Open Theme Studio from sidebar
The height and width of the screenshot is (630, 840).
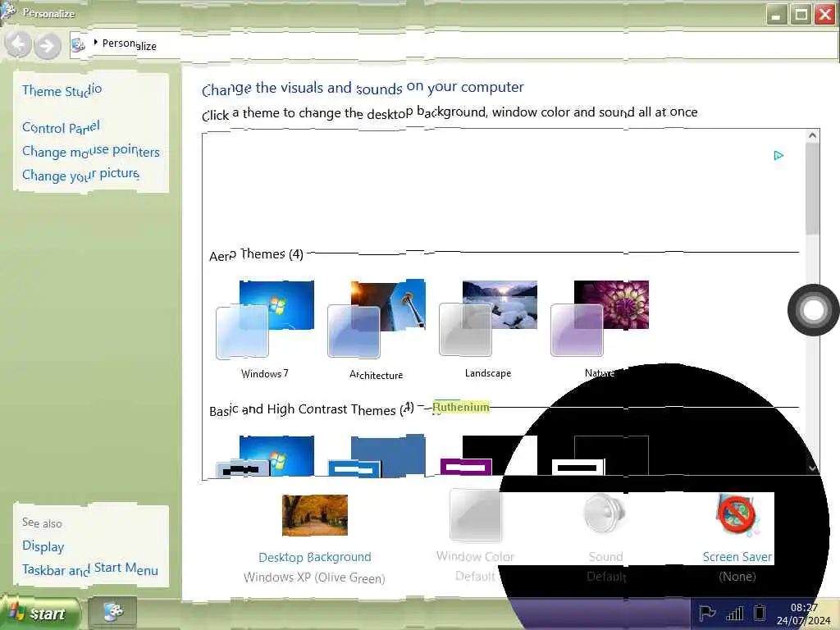coord(62,90)
